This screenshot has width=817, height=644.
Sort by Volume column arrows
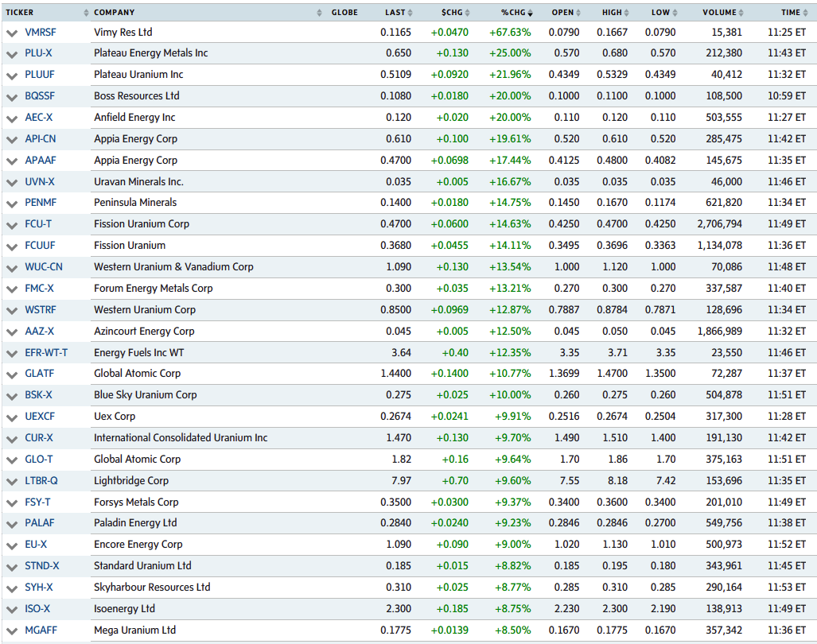(741, 13)
